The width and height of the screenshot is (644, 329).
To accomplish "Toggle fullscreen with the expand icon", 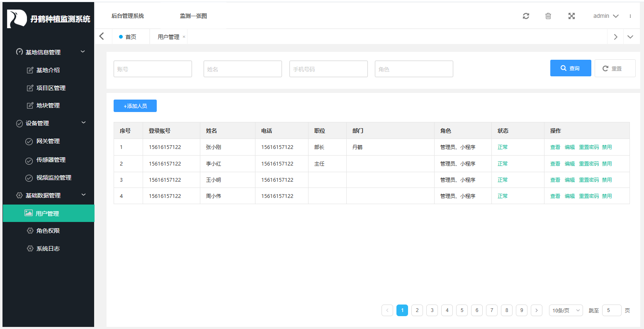I will pyautogui.click(x=571, y=16).
